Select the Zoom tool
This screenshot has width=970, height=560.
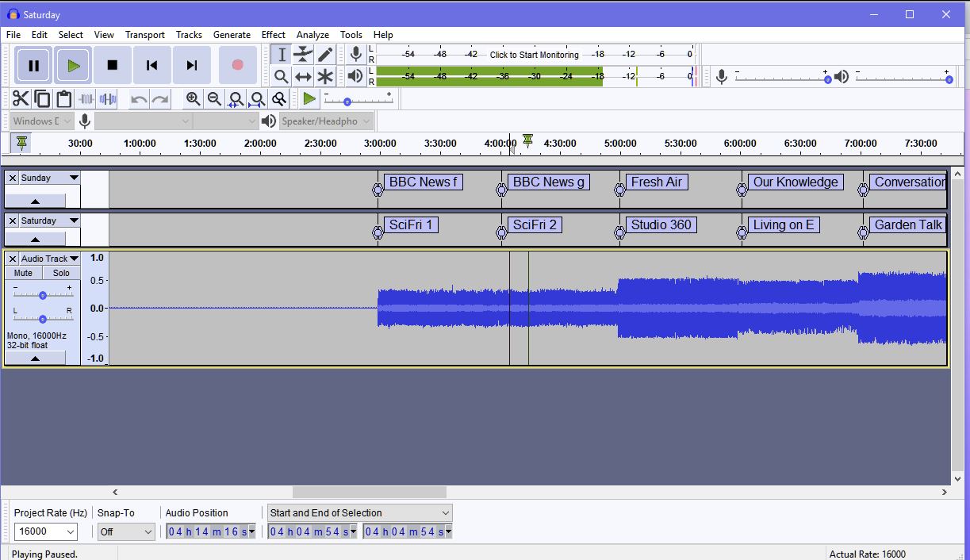tap(280, 76)
